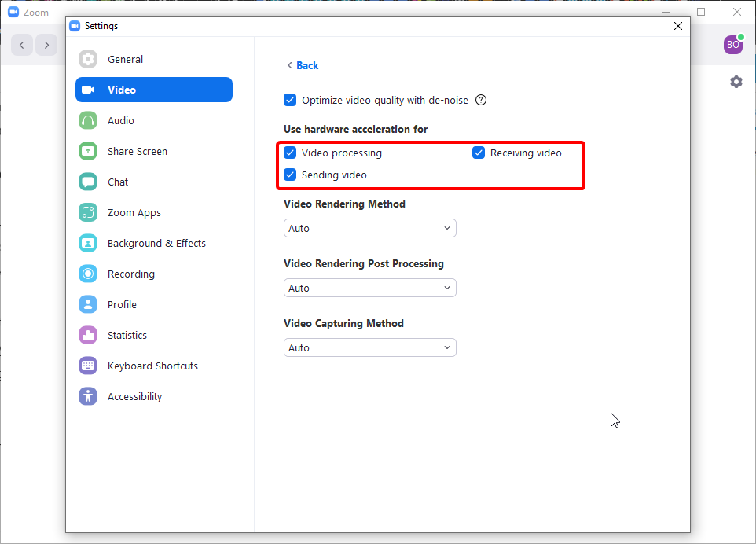Image resolution: width=756 pixels, height=544 pixels.
Task: Click the Audio headphones icon
Action: [88, 120]
